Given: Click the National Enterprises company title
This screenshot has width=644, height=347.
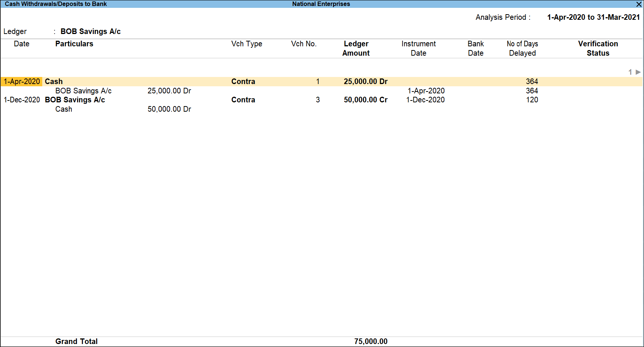Looking at the screenshot, I should [321, 4].
